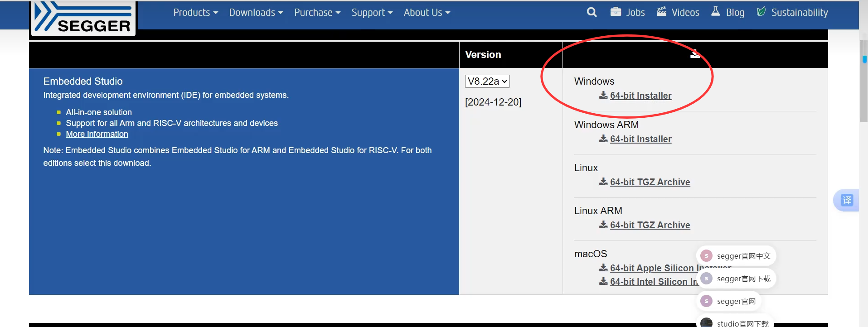
Task: Click the Blog flask icon
Action: [715, 12]
